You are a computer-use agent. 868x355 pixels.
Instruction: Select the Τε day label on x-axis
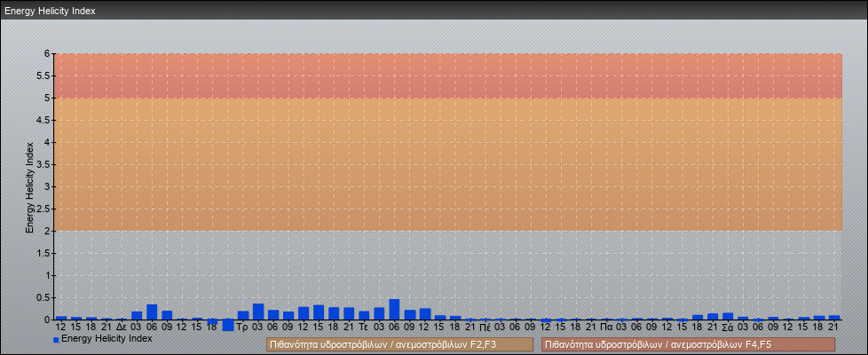click(364, 327)
